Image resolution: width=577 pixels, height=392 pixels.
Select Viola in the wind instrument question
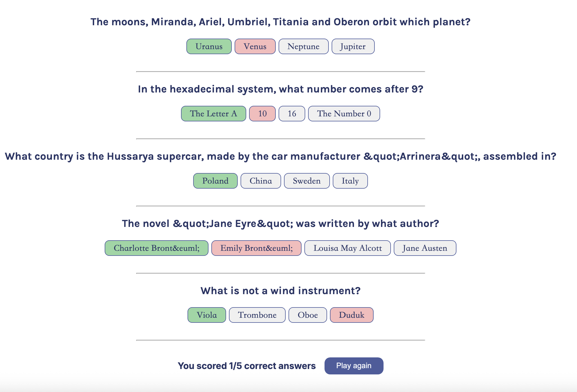207,315
